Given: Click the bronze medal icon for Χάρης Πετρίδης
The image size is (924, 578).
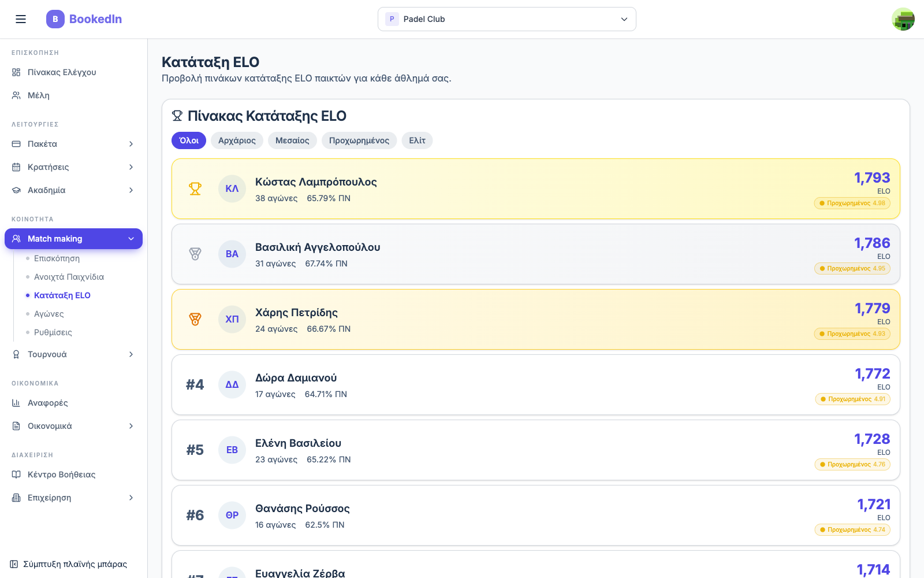Looking at the screenshot, I should coord(195,319).
